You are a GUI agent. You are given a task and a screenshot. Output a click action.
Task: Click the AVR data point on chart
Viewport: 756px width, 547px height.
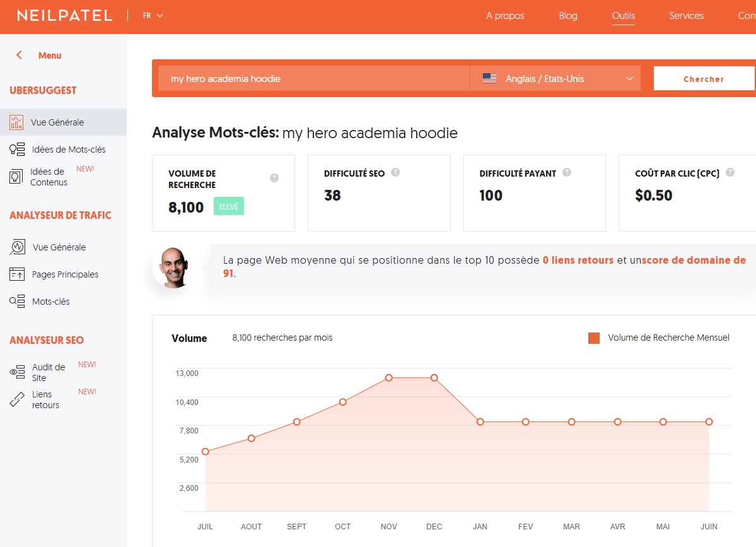pos(617,421)
